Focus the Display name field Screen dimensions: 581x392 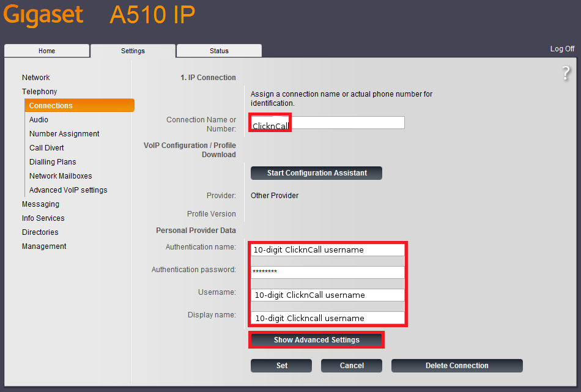[328, 318]
